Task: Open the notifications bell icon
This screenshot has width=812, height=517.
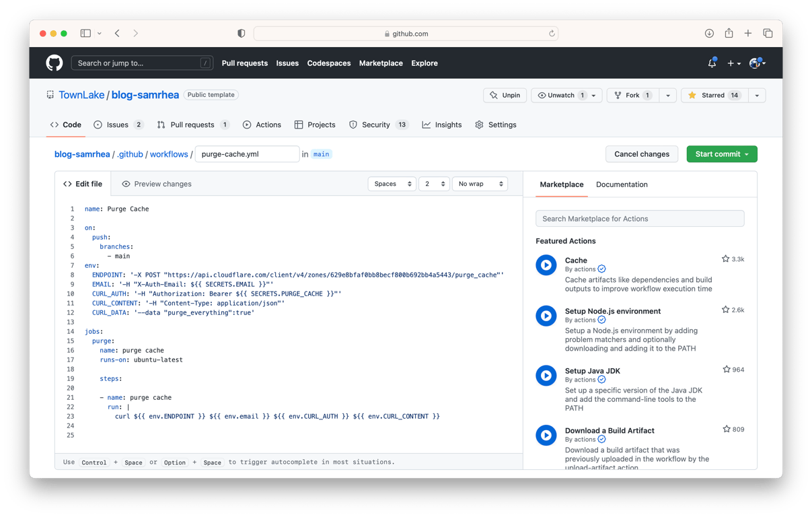Action: [x=711, y=63]
